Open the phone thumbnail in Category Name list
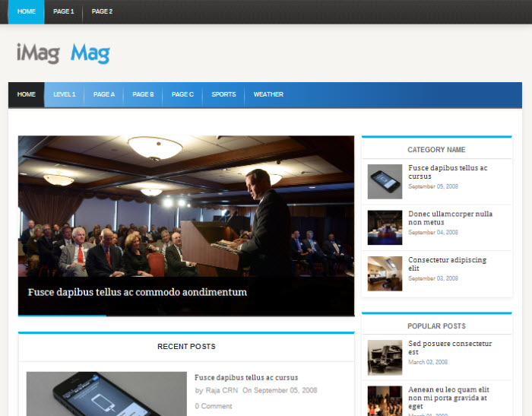This screenshot has height=416, width=532. [x=385, y=182]
